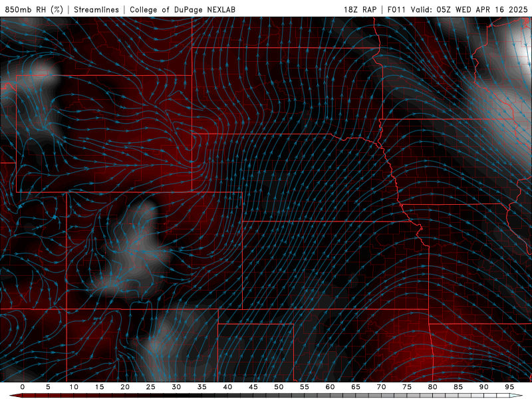Click the "90" color scale label

[483, 387]
